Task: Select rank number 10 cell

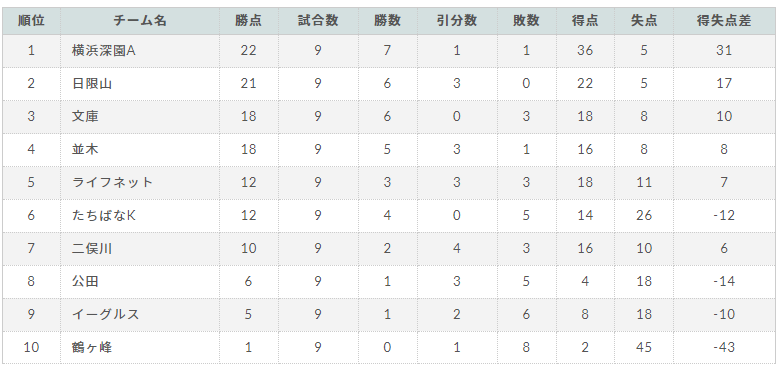Action: click(31, 347)
